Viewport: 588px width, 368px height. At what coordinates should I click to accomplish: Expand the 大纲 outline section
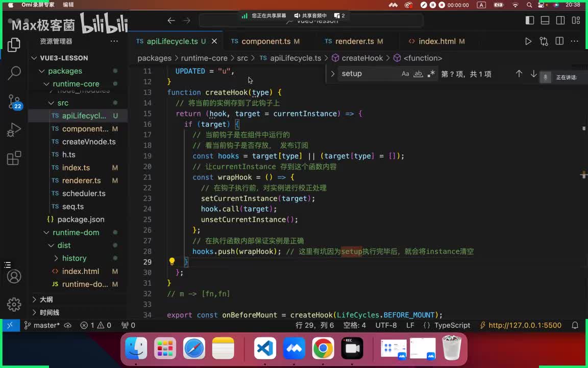(34, 300)
